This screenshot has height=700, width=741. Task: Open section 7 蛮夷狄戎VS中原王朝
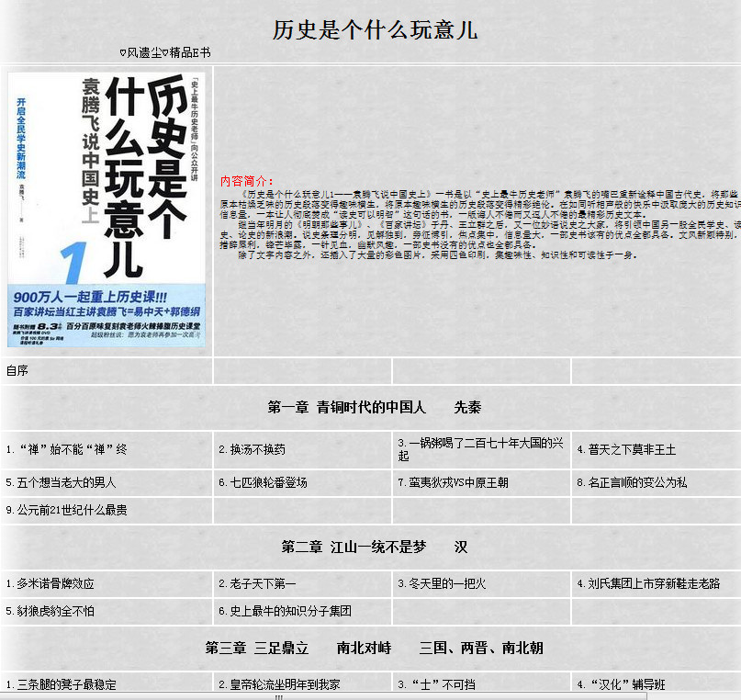coord(453,482)
